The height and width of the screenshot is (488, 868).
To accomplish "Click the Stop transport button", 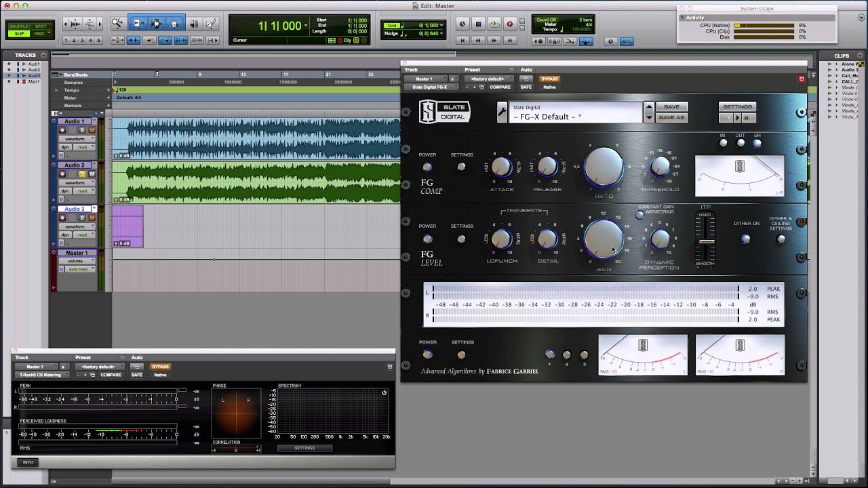I will (x=478, y=24).
